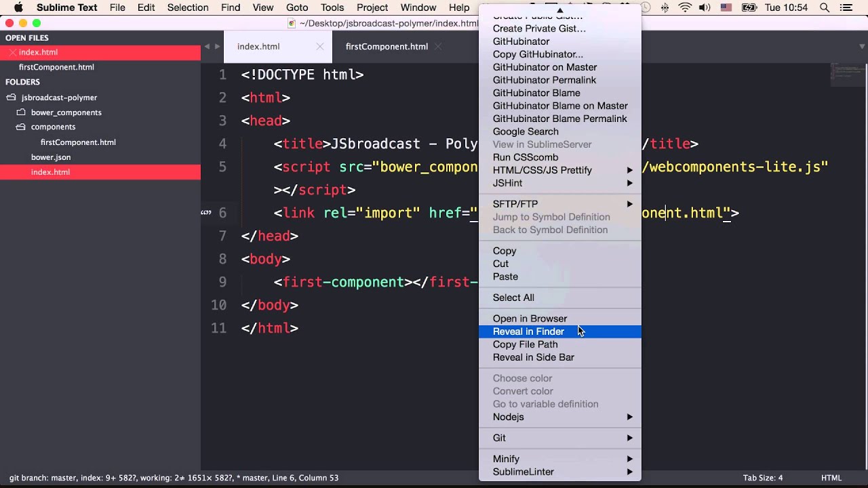Click the jsbroadcast-polymer folder icon
This screenshot has width=868, height=488.
point(11,98)
